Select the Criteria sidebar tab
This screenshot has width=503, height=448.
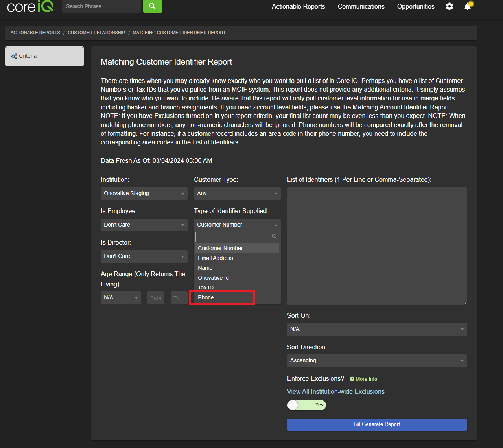tap(44, 56)
